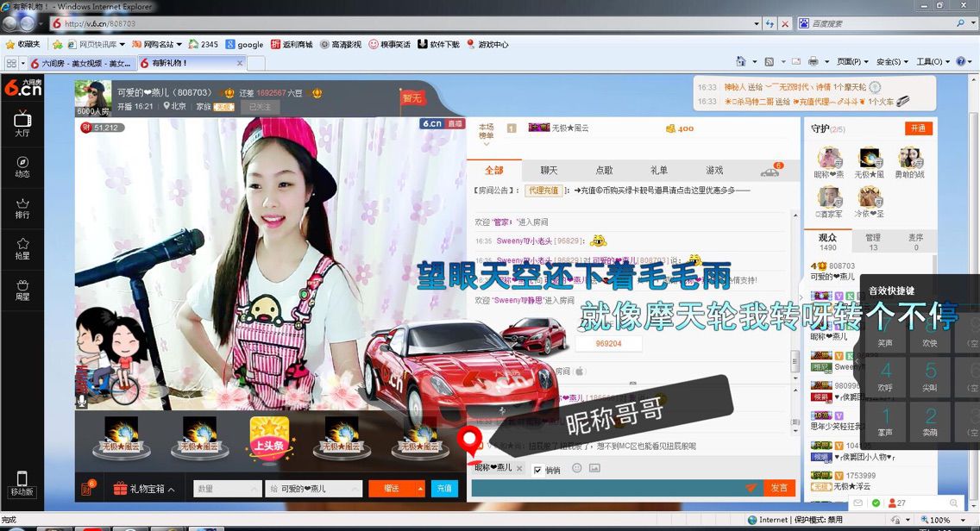Switch to the 管理 13 tab
The height and width of the screenshot is (531, 980).
(x=872, y=241)
